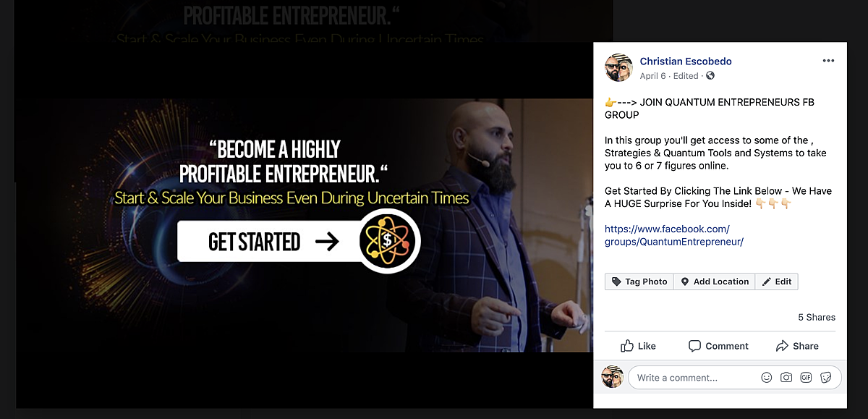Attach a photo using the camera icon
Image resolution: width=868 pixels, height=419 pixels.
tap(786, 378)
